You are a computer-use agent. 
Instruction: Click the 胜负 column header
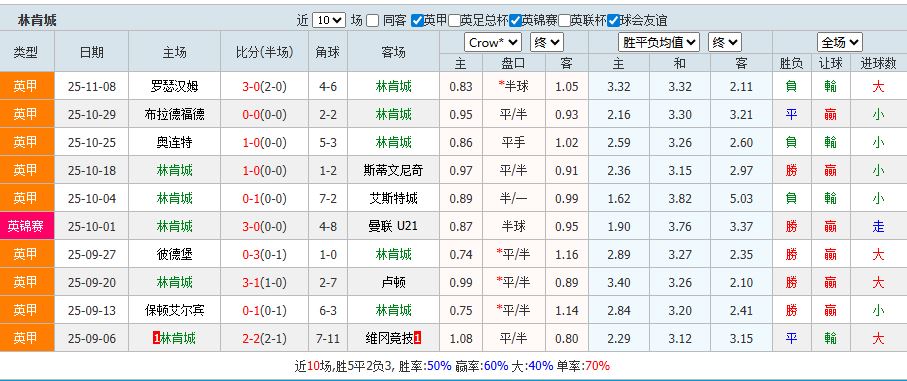pos(791,63)
